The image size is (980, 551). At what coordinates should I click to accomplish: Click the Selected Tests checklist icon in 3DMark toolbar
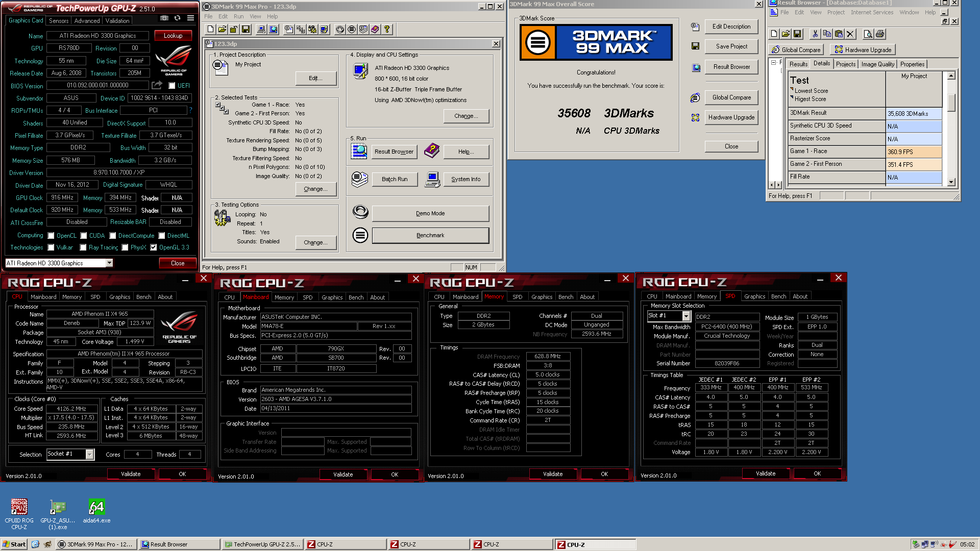[x=301, y=30]
